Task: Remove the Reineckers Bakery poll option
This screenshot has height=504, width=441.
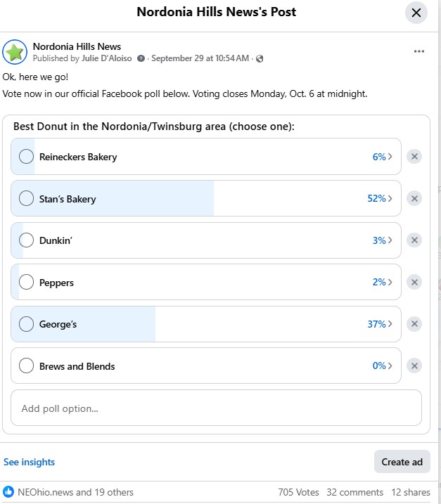Action: click(x=415, y=157)
